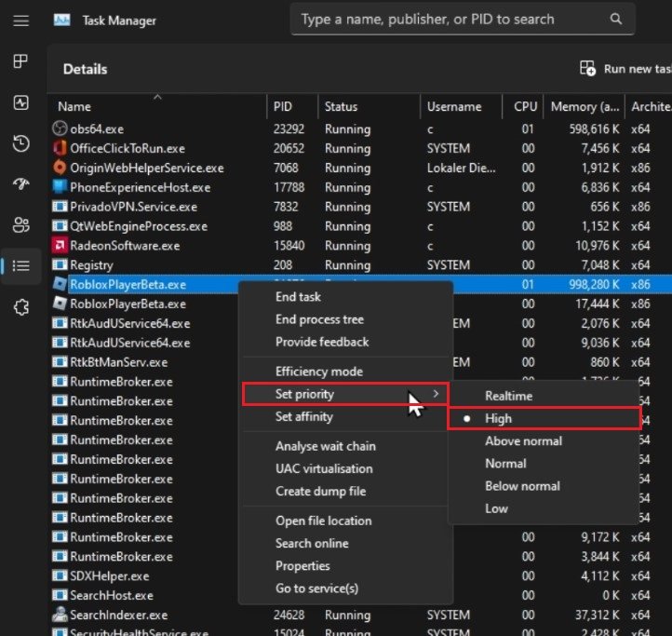Toggle UAC virtualisation menu entry
The width and height of the screenshot is (672, 636).
click(345, 468)
